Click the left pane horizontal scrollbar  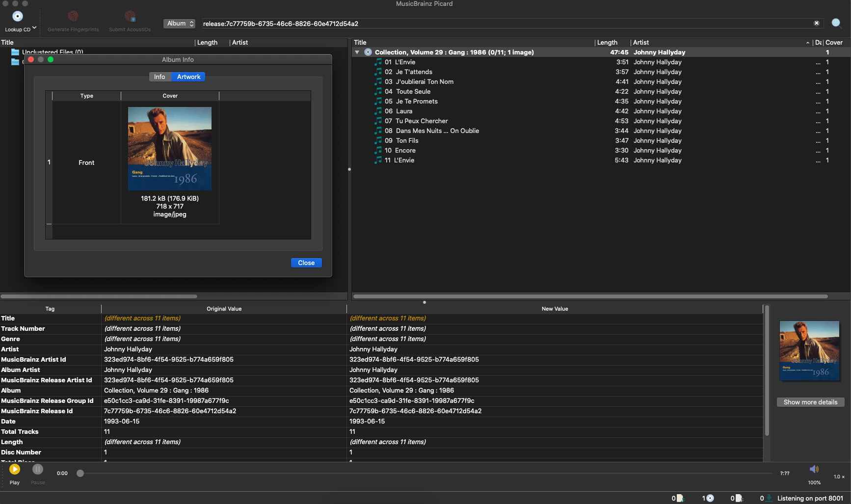click(x=99, y=296)
